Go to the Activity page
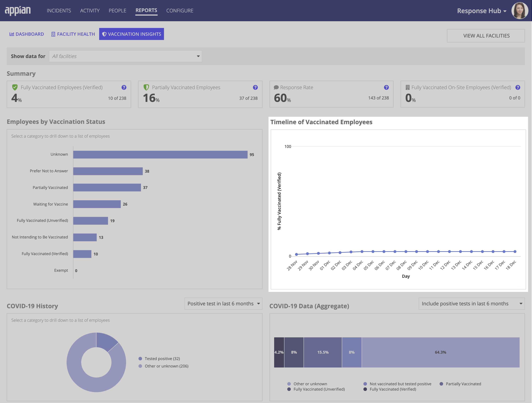 90,11
